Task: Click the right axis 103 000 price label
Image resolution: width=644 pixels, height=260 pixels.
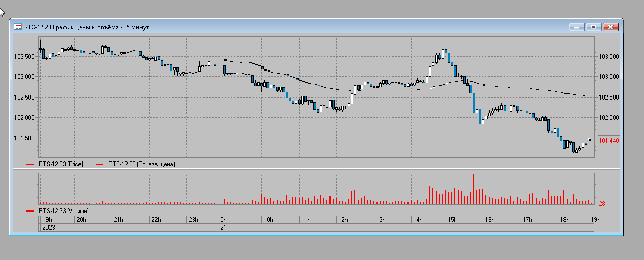Action: tap(608, 76)
